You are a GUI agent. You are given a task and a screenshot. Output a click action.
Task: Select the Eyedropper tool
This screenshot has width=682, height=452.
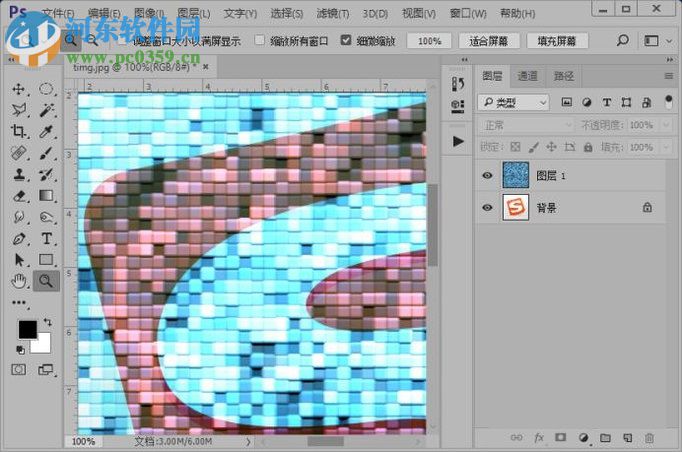click(46, 131)
